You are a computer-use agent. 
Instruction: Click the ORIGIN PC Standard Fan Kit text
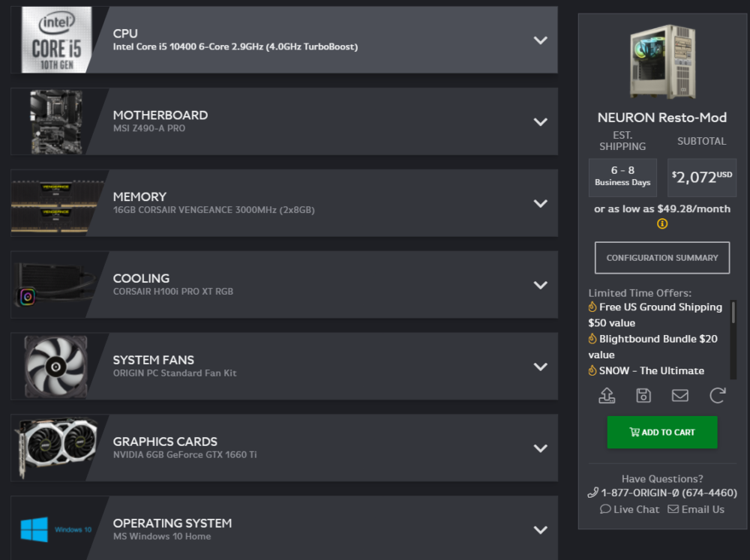[175, 373]
